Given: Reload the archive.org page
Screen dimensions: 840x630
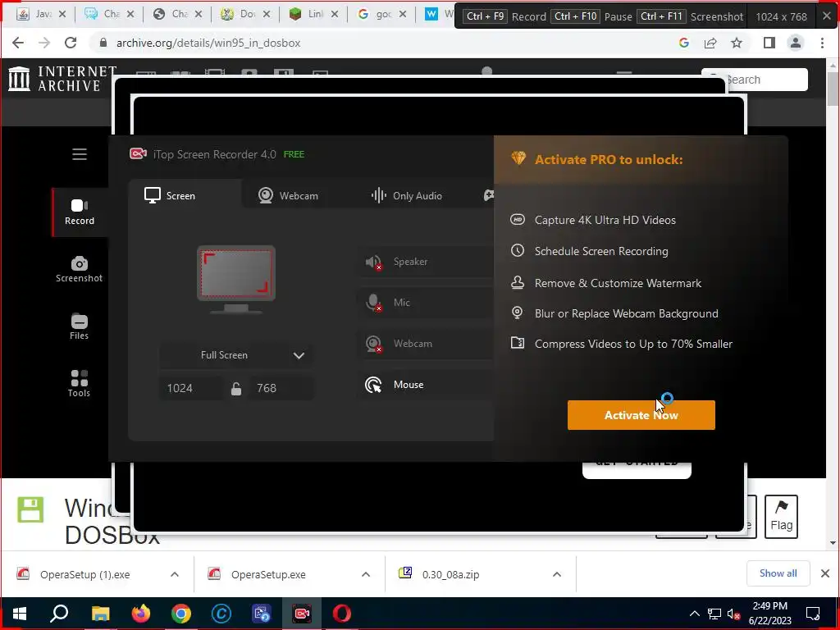Looking at the screenshot, I should point(71,43).
